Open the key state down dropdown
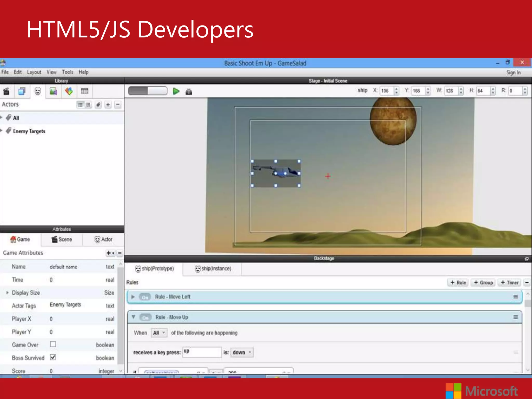This screenshot has height=399, width=532. pyautogui.click(x=242, y=353)
